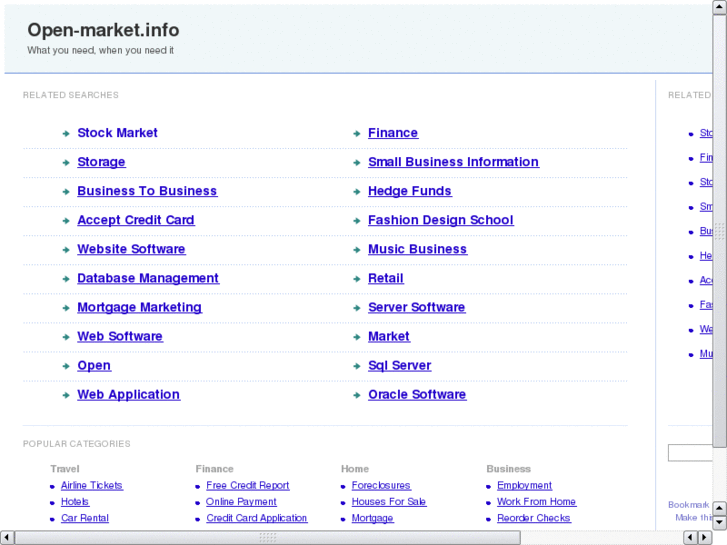727x545 pixels.
Task: Visit Foreclosures link under Home
Action: (381, 485)
